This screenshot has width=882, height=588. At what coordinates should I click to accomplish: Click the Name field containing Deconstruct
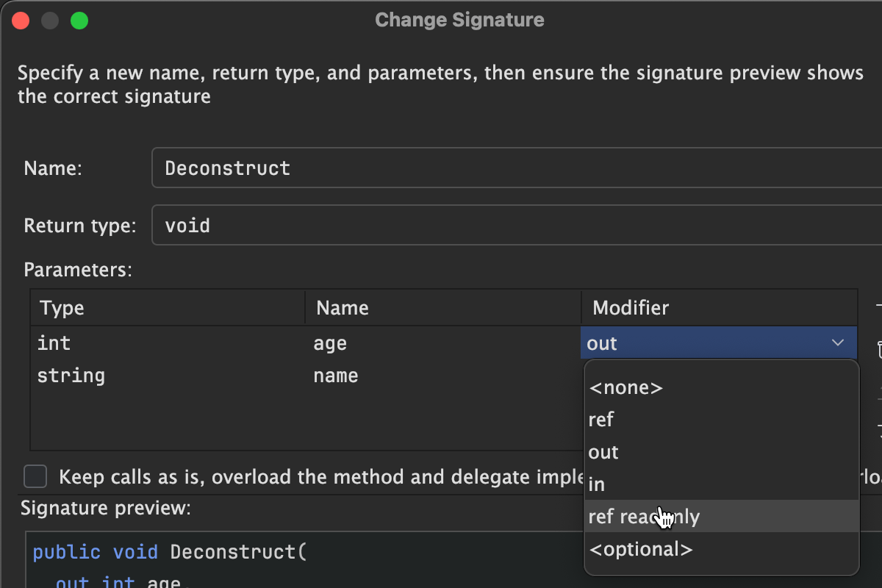pyautogui.click(x=514, y=168)
